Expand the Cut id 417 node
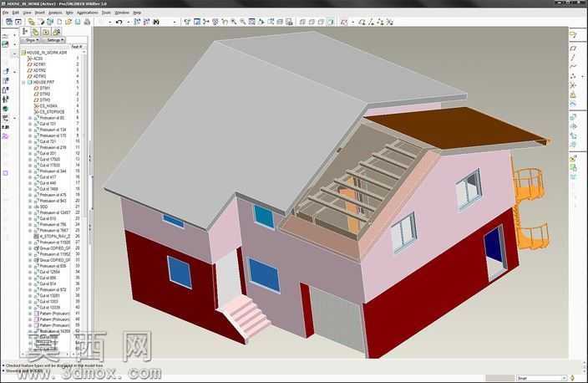The width and height of the screenshot is (588, 383). tap(30, 176)
